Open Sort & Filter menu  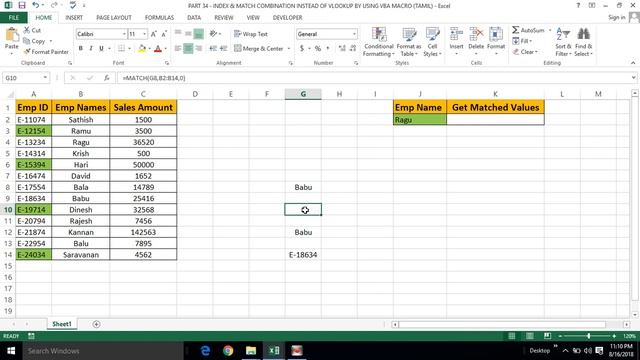click(x=563, y=42)
